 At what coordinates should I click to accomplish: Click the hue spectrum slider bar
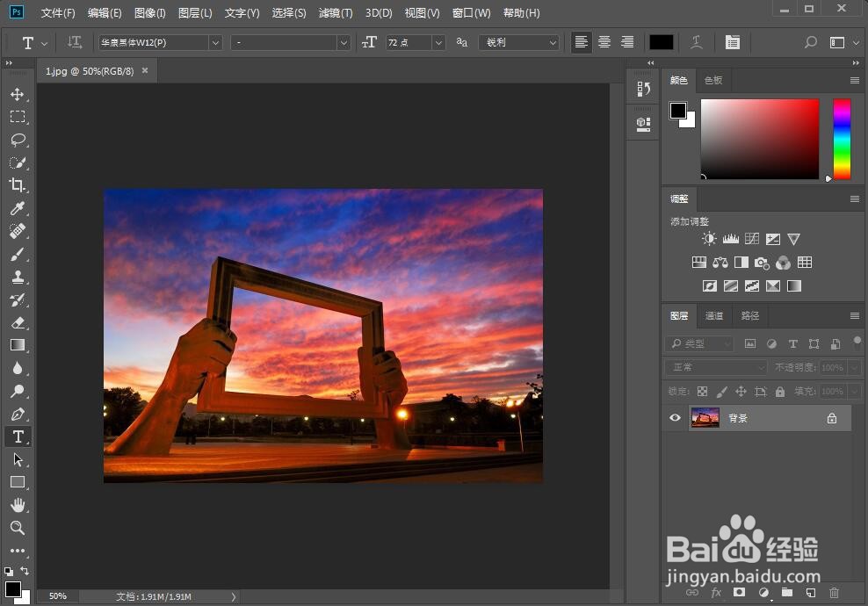[842, 139]
